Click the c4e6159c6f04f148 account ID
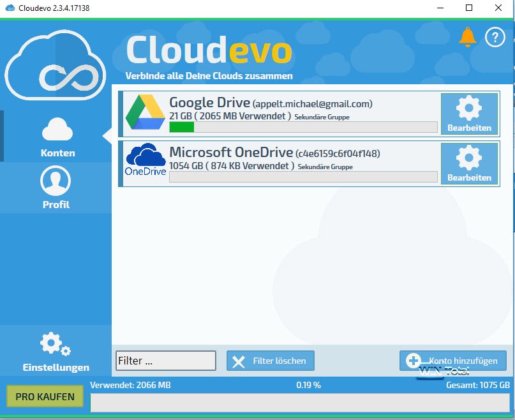The width and height of the screenshot is (515, 420). tap(338, 153)
